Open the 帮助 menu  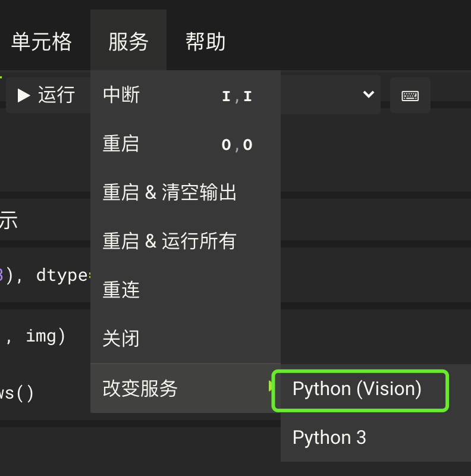click(205, 40)
